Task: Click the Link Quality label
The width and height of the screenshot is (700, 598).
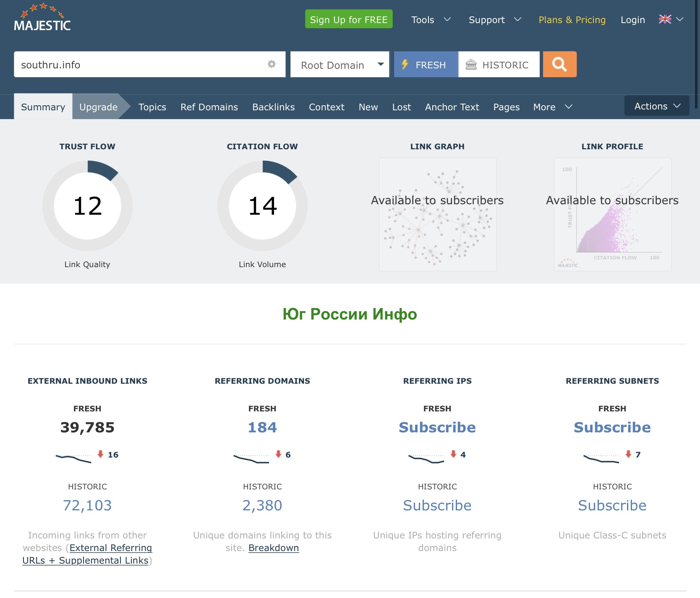Action: [87, 264]
